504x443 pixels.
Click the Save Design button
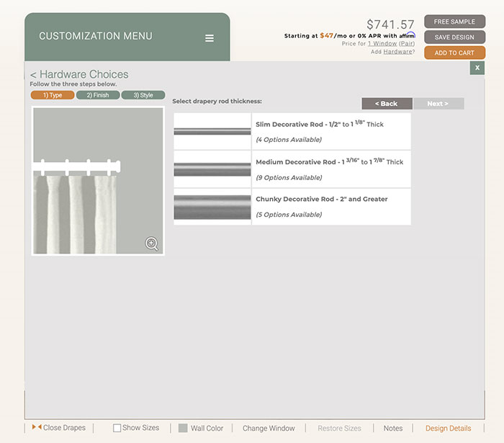454,37
